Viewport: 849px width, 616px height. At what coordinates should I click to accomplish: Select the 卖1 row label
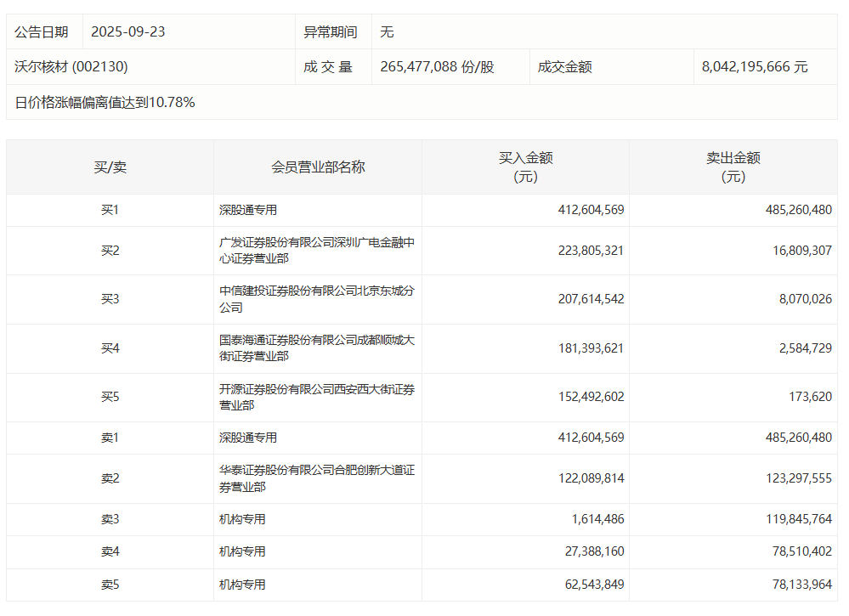pyautogui.click(x=110, y=438)
